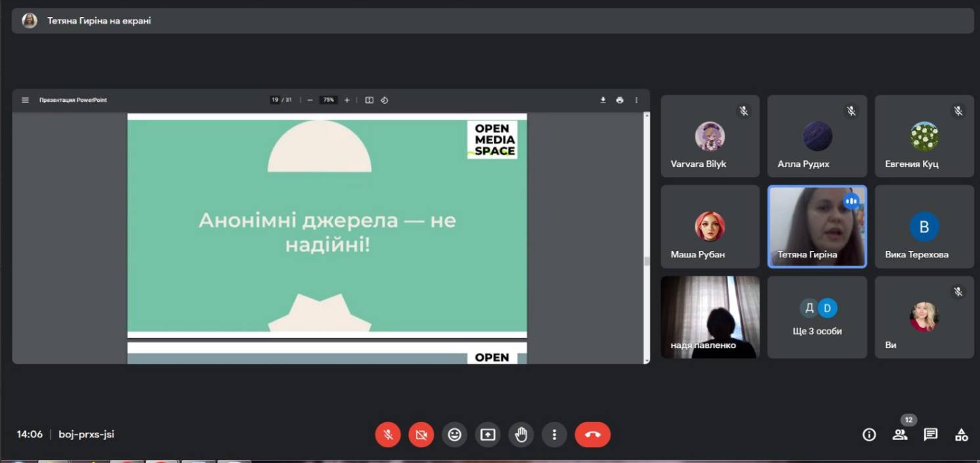Rotate the presentation document
The width and height of the screenshot is (980, 463).
point(385,100)
